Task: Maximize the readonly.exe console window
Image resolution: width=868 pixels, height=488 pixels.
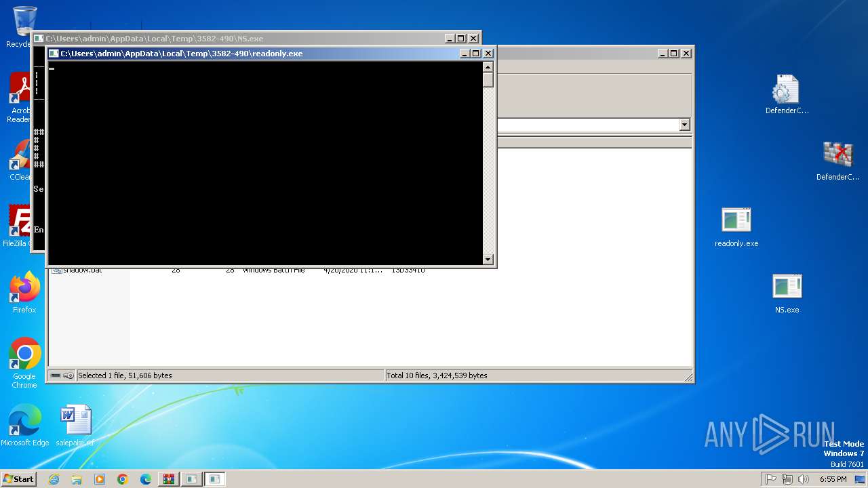Action: (476, 54)
